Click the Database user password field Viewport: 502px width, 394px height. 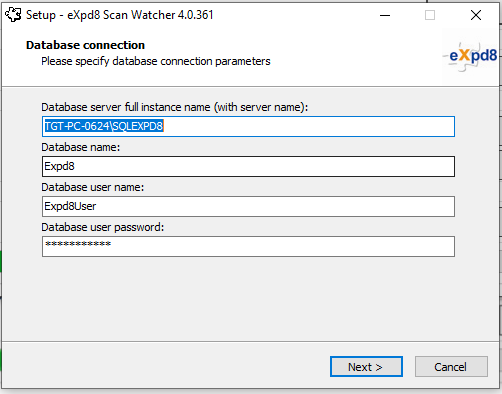(x=248, y=246)
